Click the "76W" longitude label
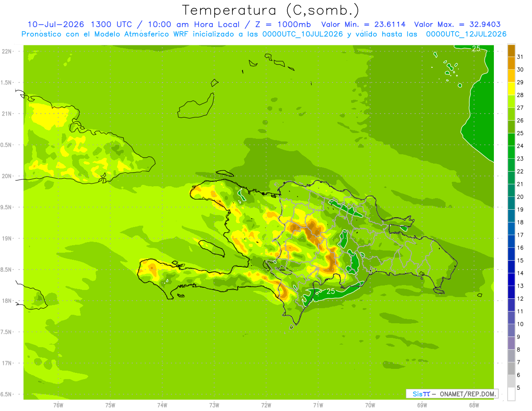Image resolution: width=532 pixels, height=411 pixels. pos(58,405)
